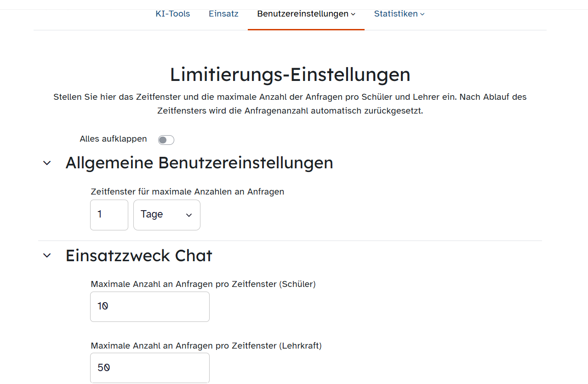Click the Allgemeine Benutzereinstellungen heading
Viewport: 588px width, 384px height.
pos(199,163)
